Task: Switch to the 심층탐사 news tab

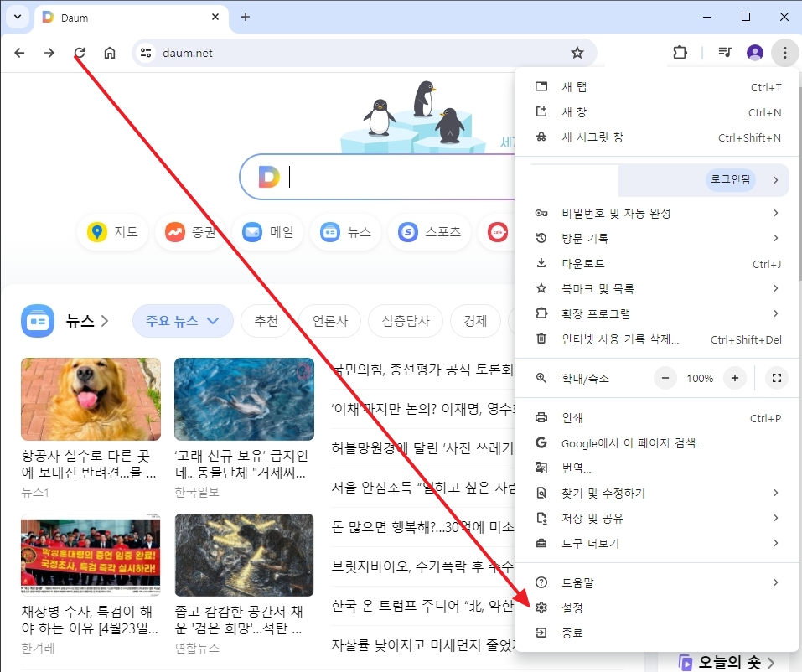Action: click(406, 321)
